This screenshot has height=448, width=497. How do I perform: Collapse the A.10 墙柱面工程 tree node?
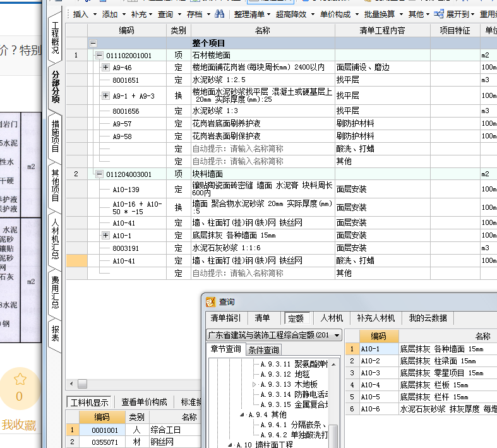(x=231, y=445)
